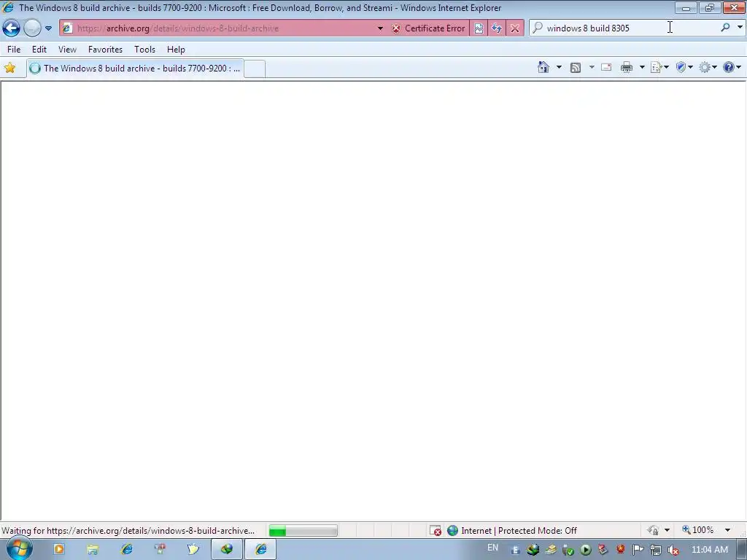Open the View menu
The image size is (747, 560).
point(67,50)
